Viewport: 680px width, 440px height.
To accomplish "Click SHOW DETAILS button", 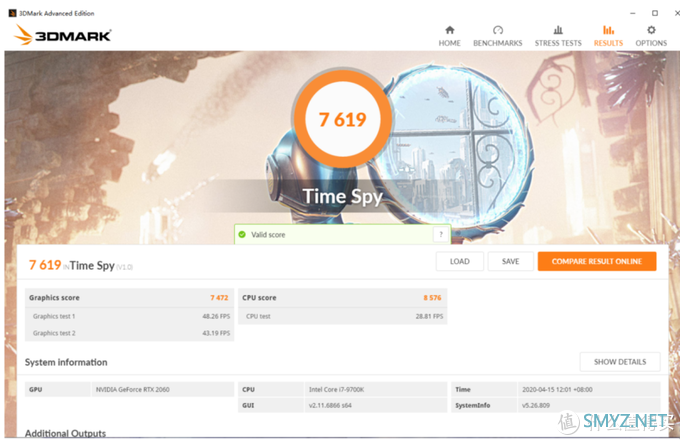I will (620, 362).
